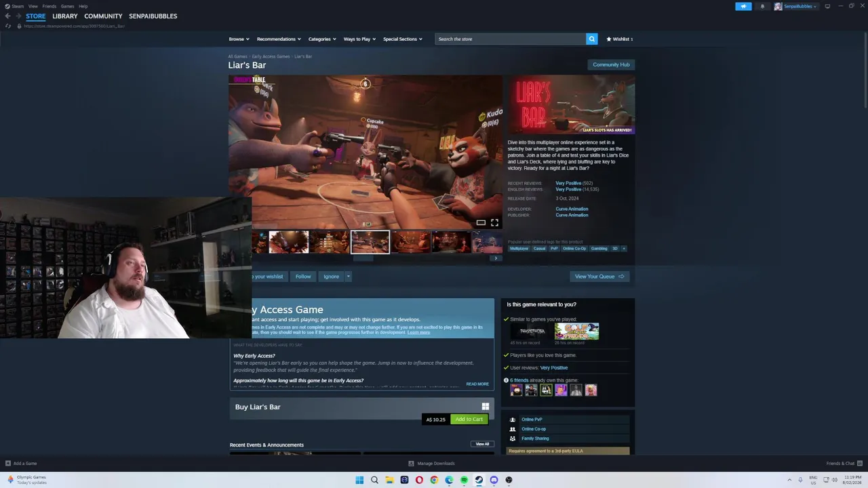Open the View menu

(33, 6)
